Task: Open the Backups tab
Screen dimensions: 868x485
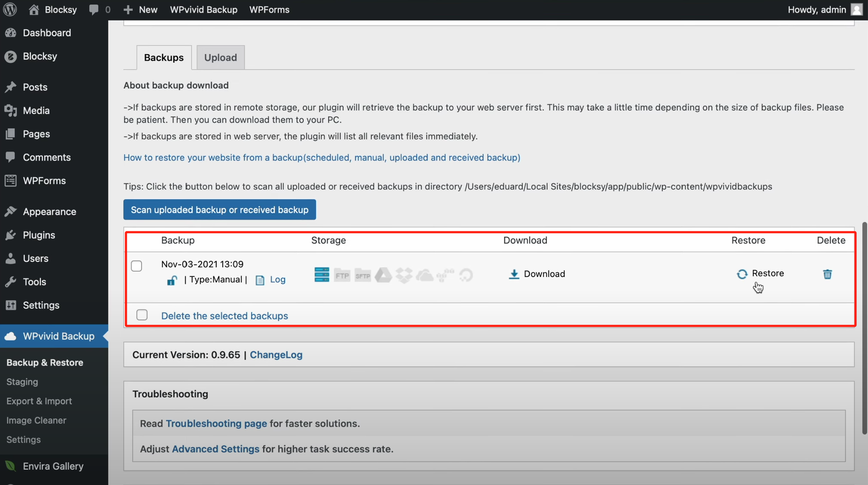Action: [x=164, y=57]
